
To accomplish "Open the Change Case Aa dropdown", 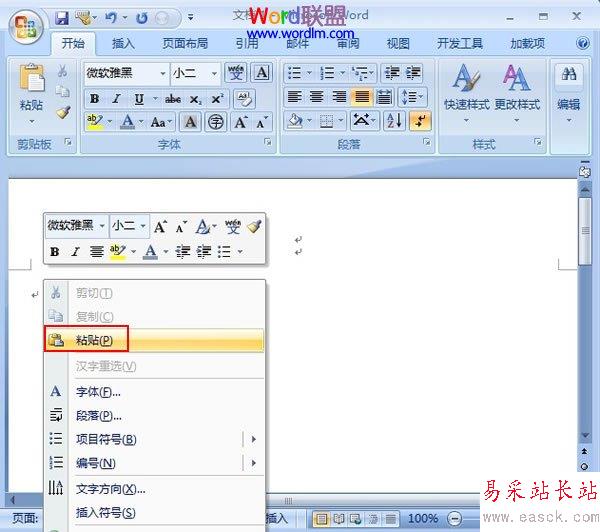I will pyautogui.click(x=161, y=122).
